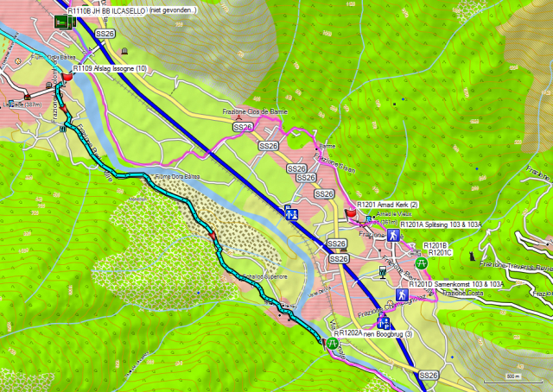Click the black cat icon near Traverse
Image resolution: width=553 pixels, height=392 pixels.
(470, 256)
